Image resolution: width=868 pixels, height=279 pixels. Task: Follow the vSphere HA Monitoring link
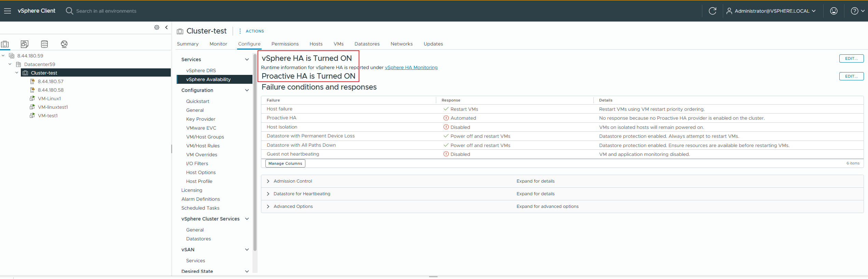[411, 68]
